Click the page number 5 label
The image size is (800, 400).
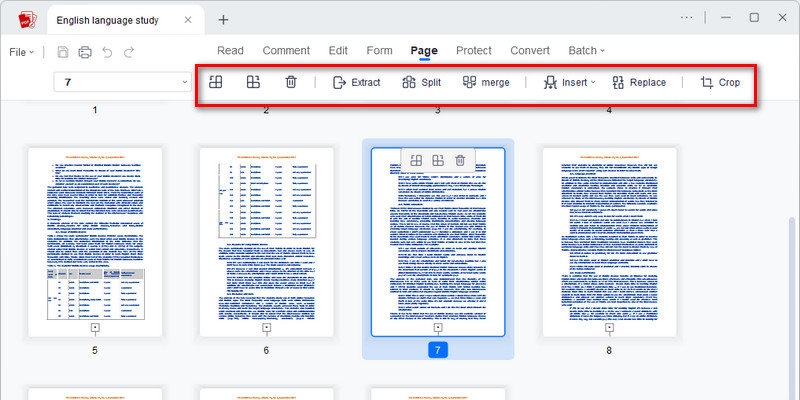(95, 351)
